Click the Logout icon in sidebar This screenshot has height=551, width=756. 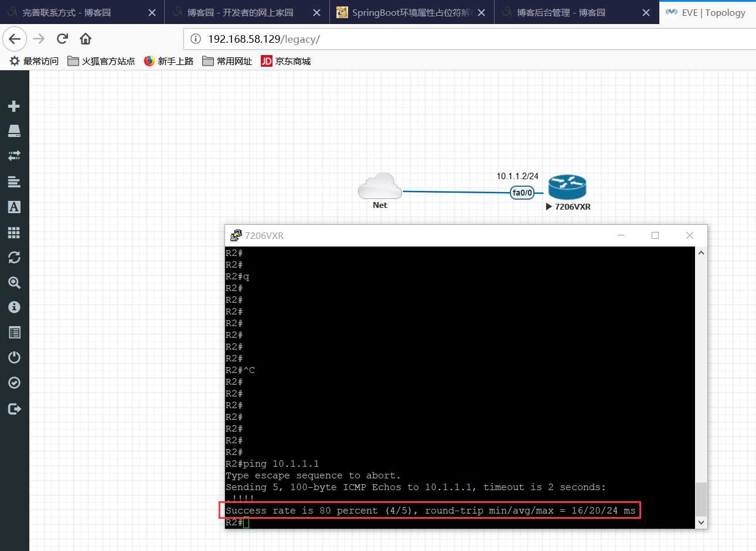point(14,409)
